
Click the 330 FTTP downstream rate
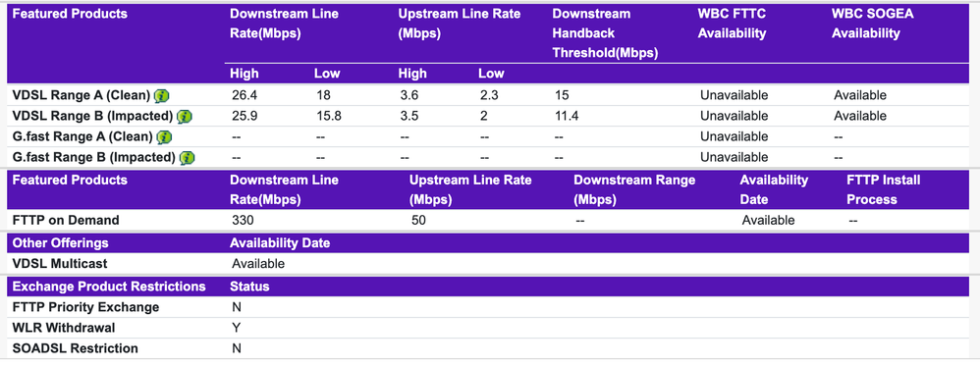[x=243, y=221]
